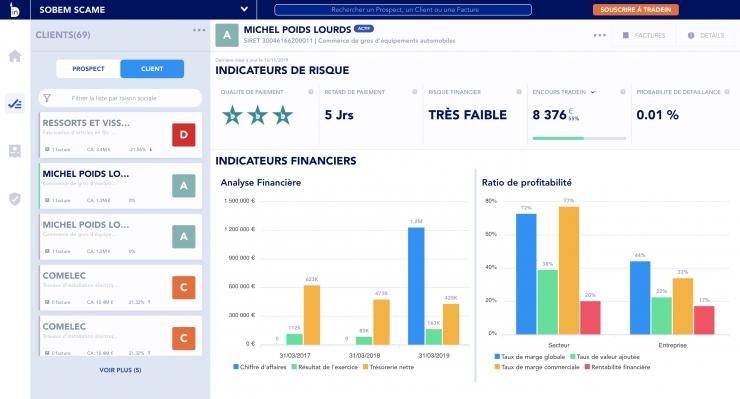Open the home icon in sidebar
This screenshot has height=399, width=740.
(15, 56)
